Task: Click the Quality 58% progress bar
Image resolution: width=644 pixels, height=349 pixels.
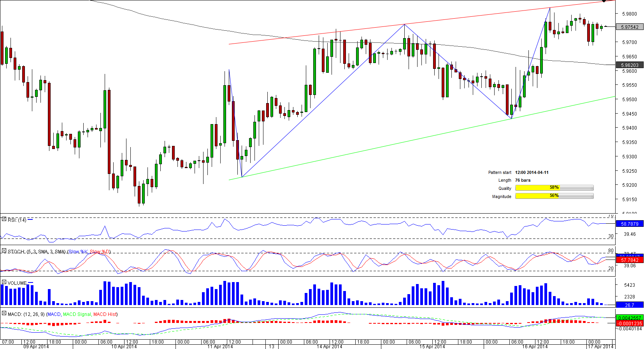Action: (554, 188)
